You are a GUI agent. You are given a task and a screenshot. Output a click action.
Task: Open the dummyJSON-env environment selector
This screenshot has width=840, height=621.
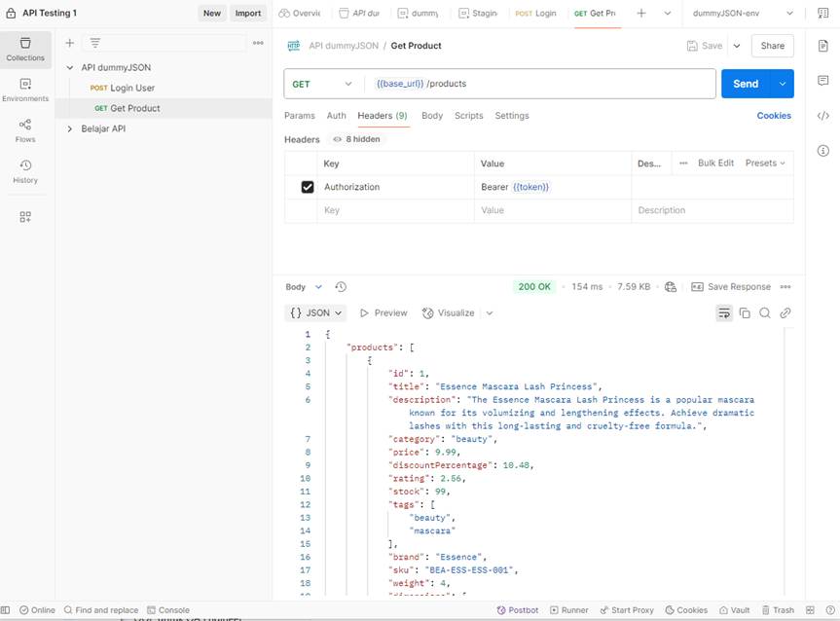pyautogui.click(x=741, y=14)
